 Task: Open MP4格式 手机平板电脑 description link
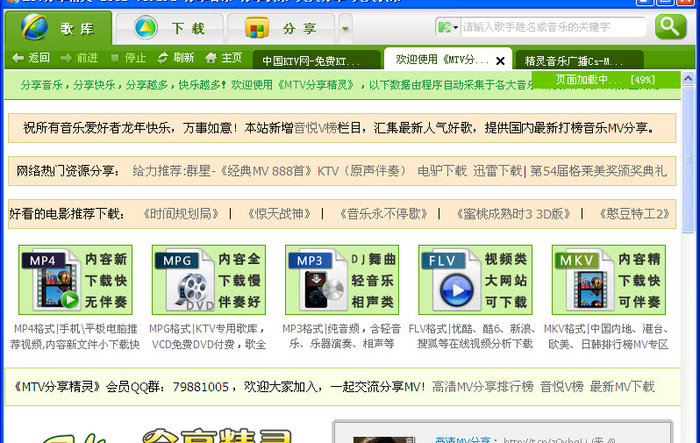pyautogui.click(x=75, y=337)
